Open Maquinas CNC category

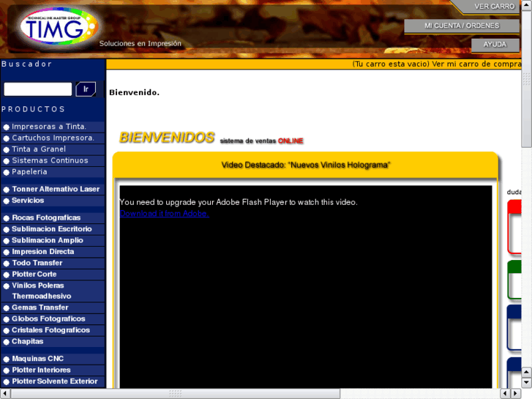point(37,359)
